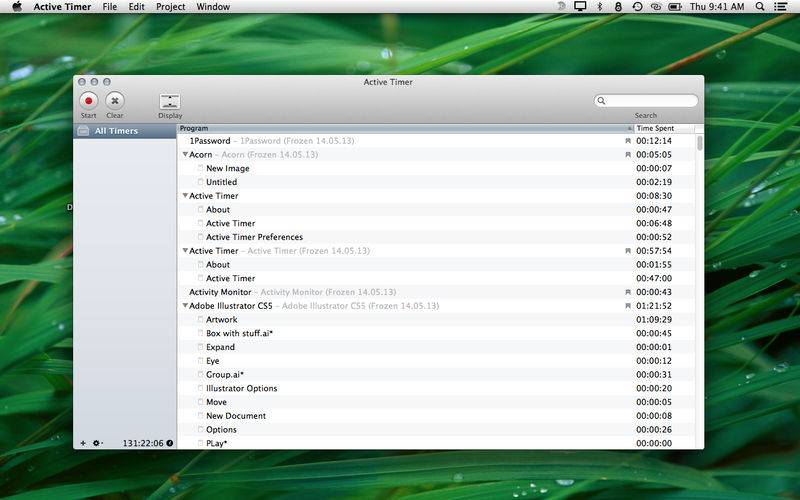Click the document icon next to Untitled
This screenshot has height=500, width=800.
[x=201, y=182]
